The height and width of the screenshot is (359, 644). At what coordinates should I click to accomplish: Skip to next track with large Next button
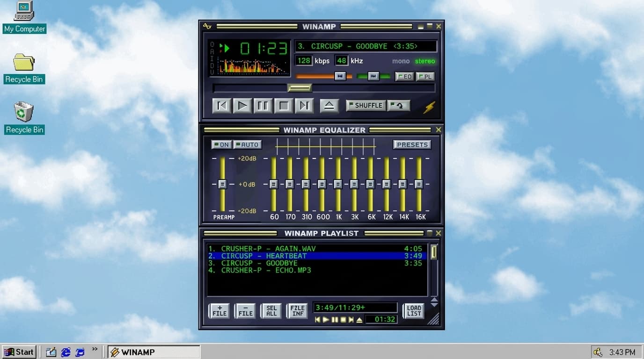[304, 106]
